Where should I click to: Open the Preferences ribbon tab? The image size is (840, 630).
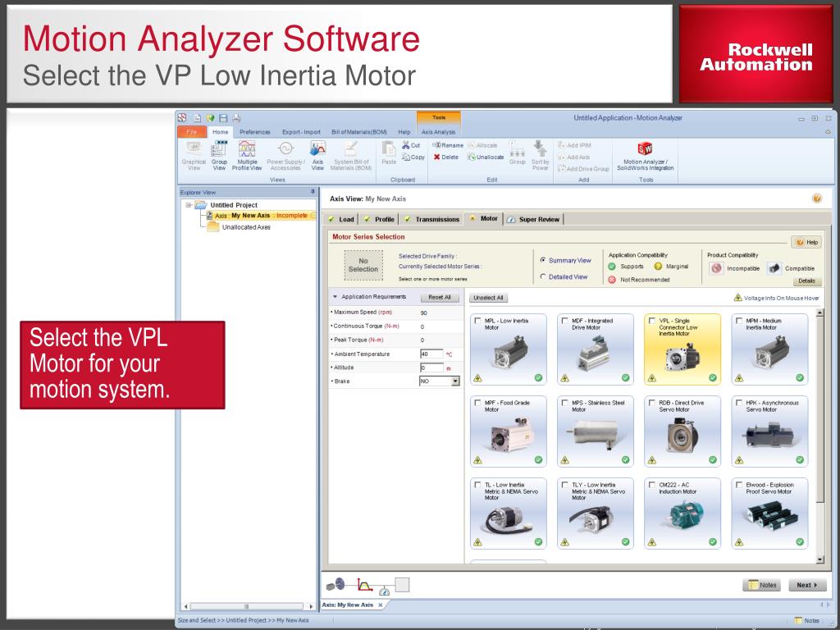click(x=255, y=132)
